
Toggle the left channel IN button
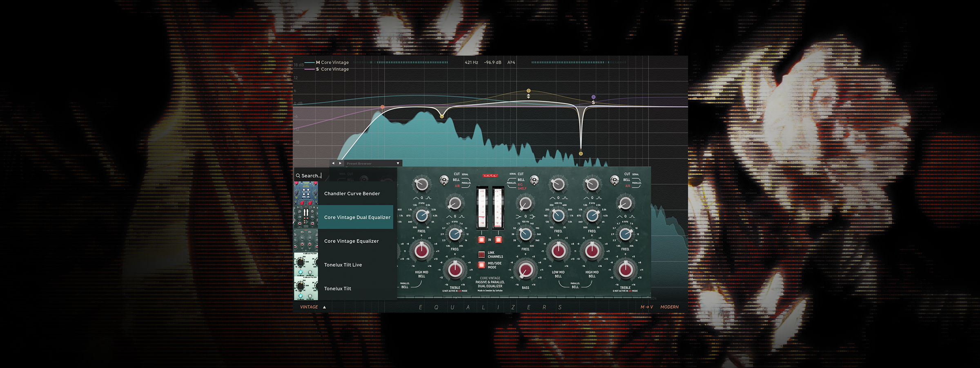481,240
